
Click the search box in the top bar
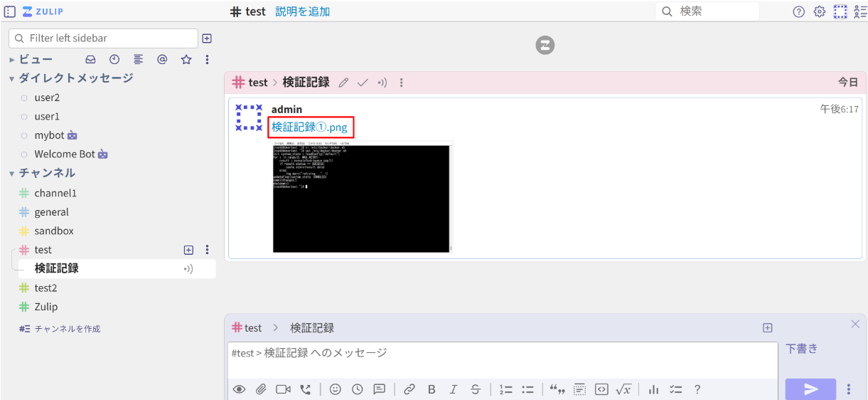[707, 11]
